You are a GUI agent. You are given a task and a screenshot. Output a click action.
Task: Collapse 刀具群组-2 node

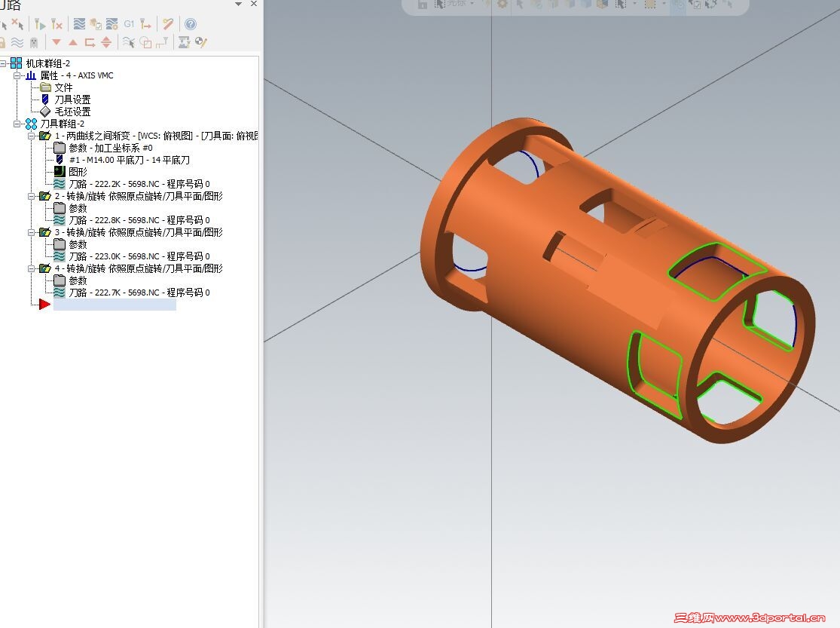point(17,124)
